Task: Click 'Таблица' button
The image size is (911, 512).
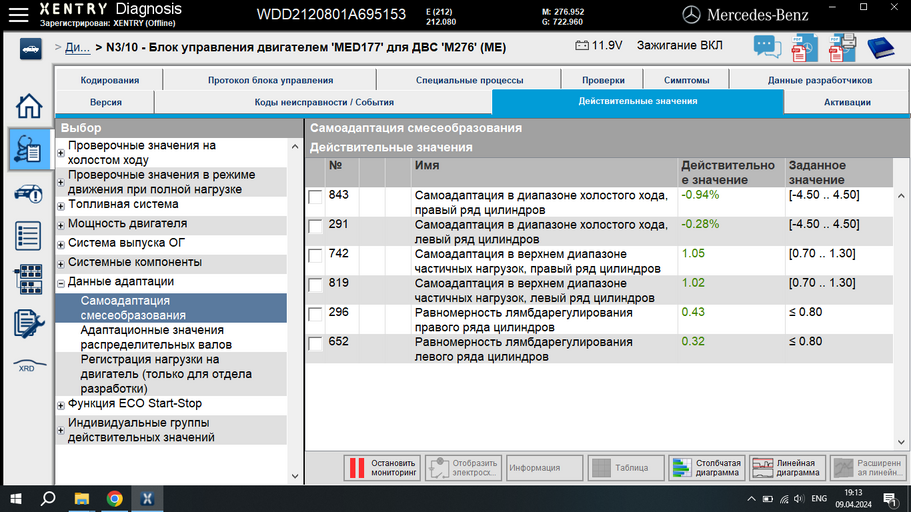Action: [x=626, y=467]
